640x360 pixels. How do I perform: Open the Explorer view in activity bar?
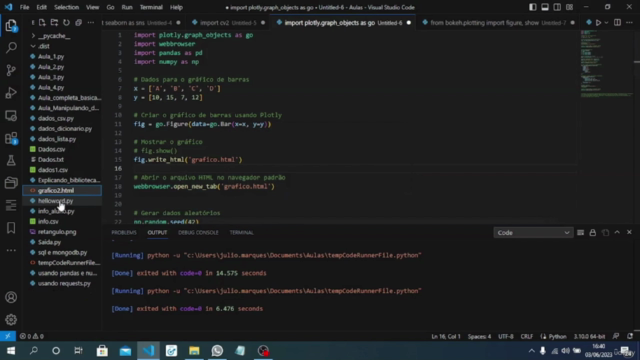click(x=11, y=25)
